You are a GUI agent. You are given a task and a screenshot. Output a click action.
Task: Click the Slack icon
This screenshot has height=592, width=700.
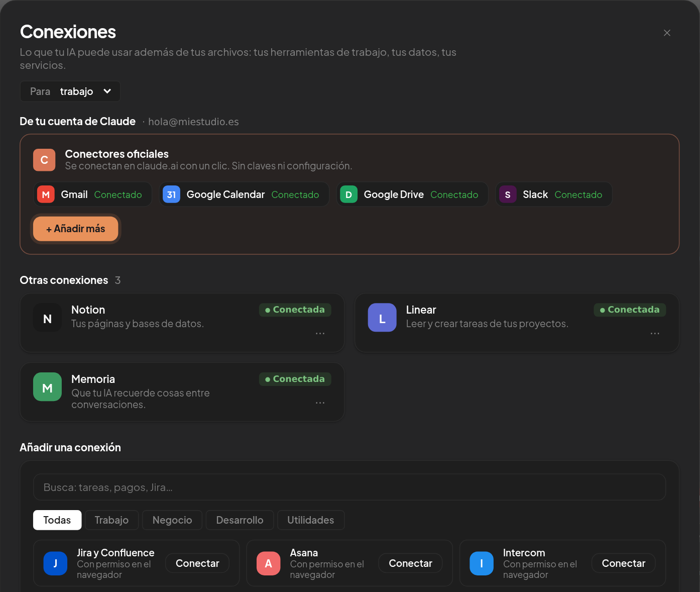508,194
